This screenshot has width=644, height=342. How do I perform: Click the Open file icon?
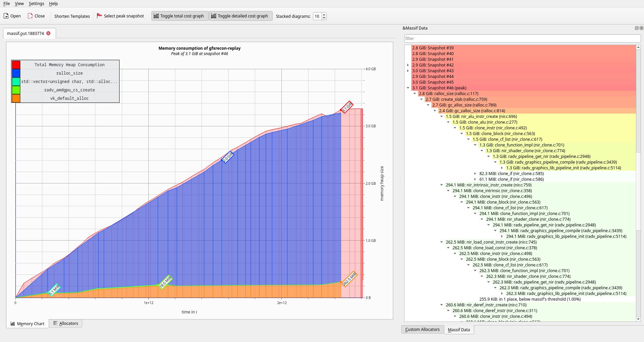[x=6, y=16]
